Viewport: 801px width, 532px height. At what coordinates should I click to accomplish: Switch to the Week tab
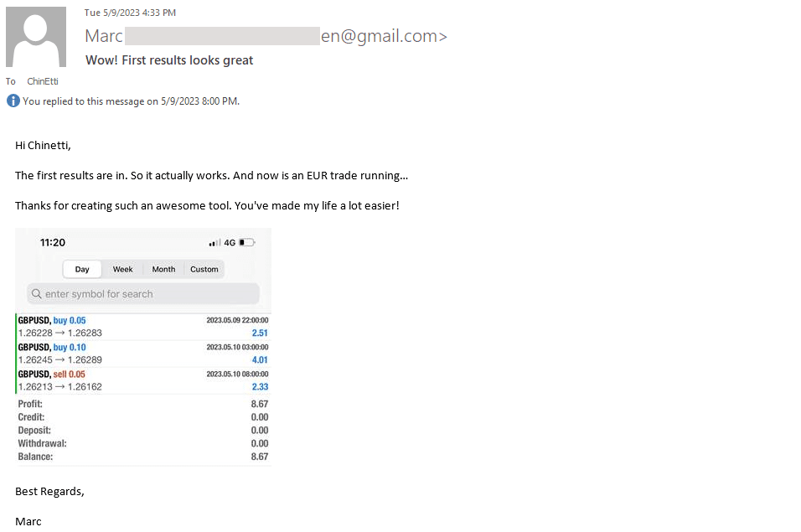(x=123, y=269)
